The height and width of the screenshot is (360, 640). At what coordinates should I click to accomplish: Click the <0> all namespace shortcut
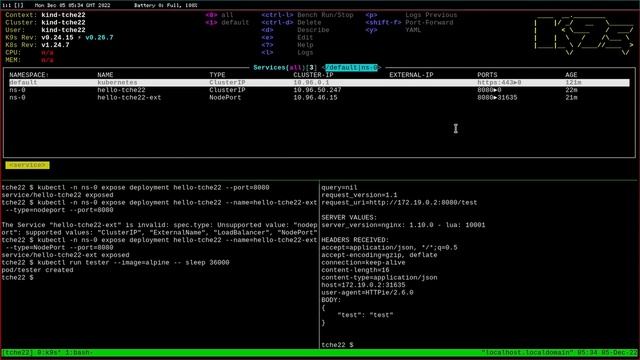[x=219, y=15]
